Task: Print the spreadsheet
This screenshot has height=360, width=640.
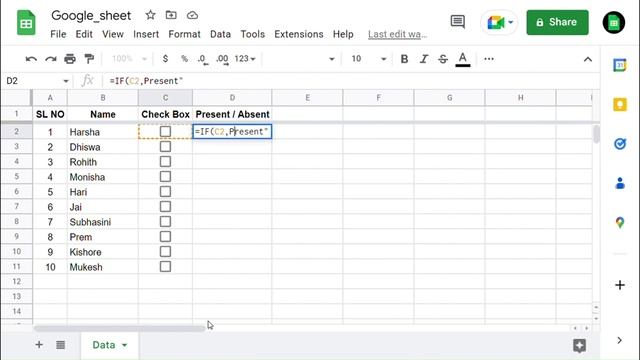Action: click(x=70, y=59)
